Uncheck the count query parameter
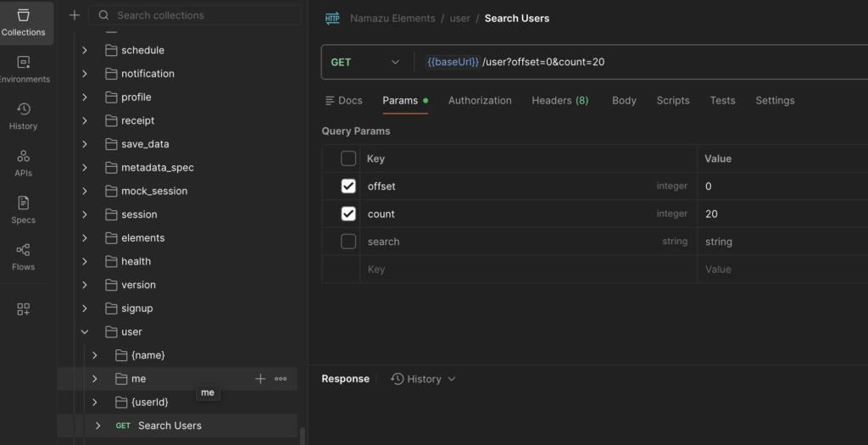This screenshot has height=445, width=868. [348, 214]
